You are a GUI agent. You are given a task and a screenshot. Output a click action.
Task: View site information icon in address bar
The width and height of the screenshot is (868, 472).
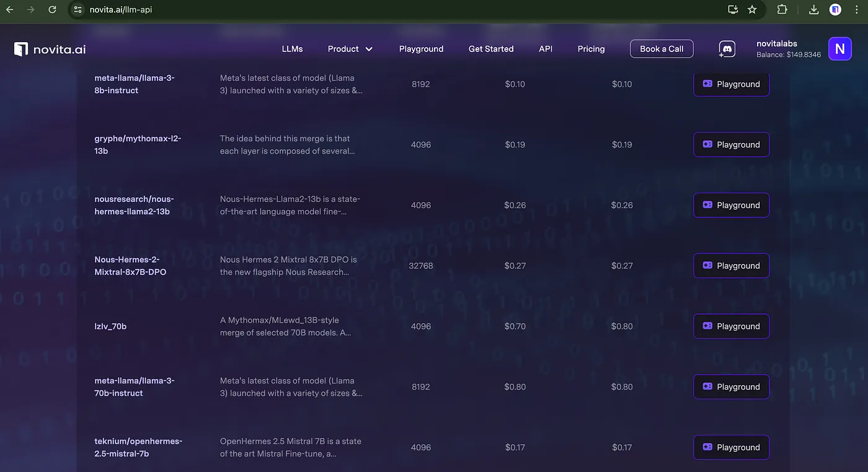click(77, 10)
